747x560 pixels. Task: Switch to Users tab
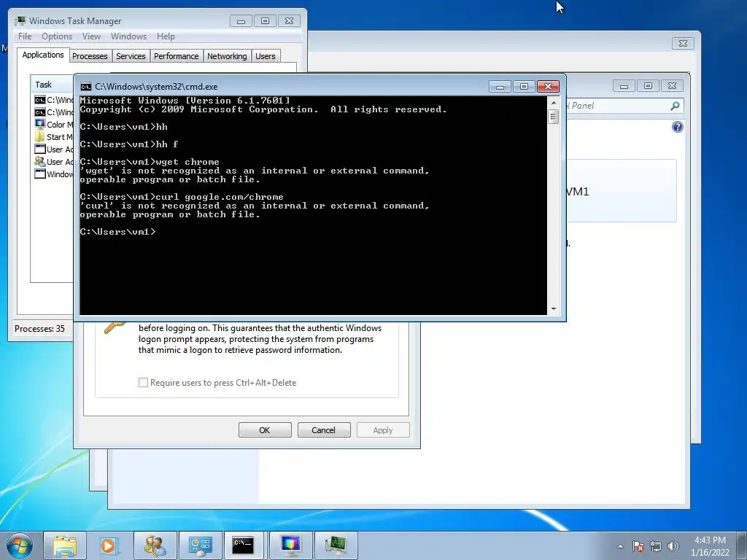tap(266, 56)
